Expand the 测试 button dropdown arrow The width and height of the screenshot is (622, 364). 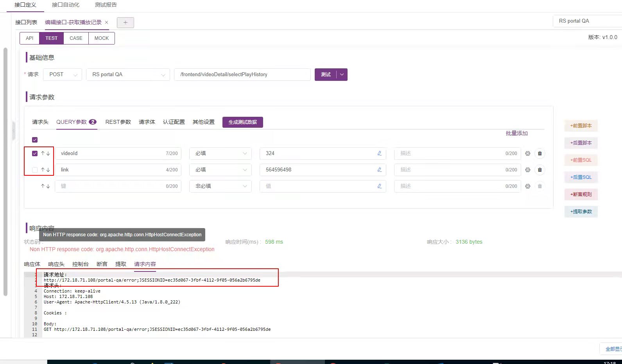[342, 75]
